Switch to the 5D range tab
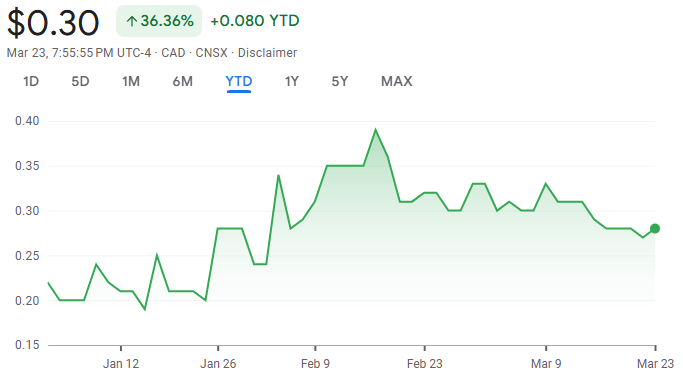683x384 pixels. point(80,81)
